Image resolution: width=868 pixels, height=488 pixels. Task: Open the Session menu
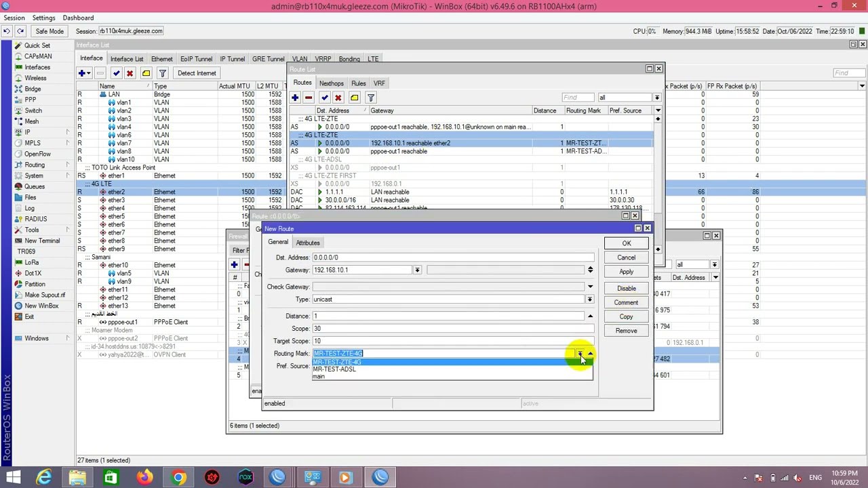coord(14,18)
